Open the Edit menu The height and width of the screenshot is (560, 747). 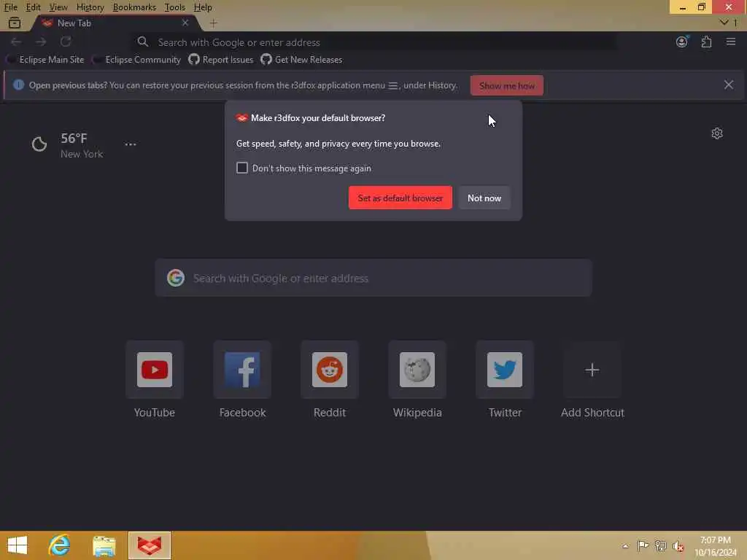[33, 7]
